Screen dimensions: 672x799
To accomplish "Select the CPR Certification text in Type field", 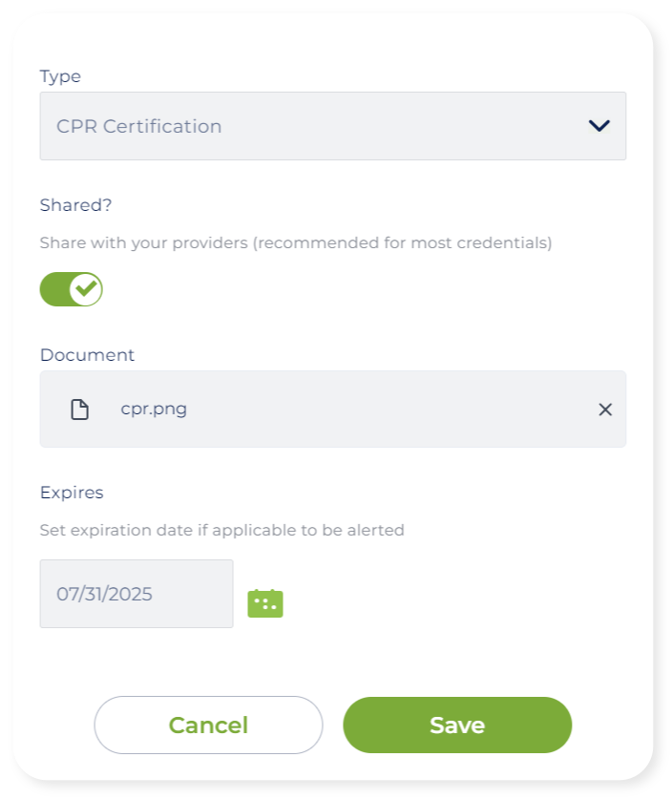I will pos(139,126).
